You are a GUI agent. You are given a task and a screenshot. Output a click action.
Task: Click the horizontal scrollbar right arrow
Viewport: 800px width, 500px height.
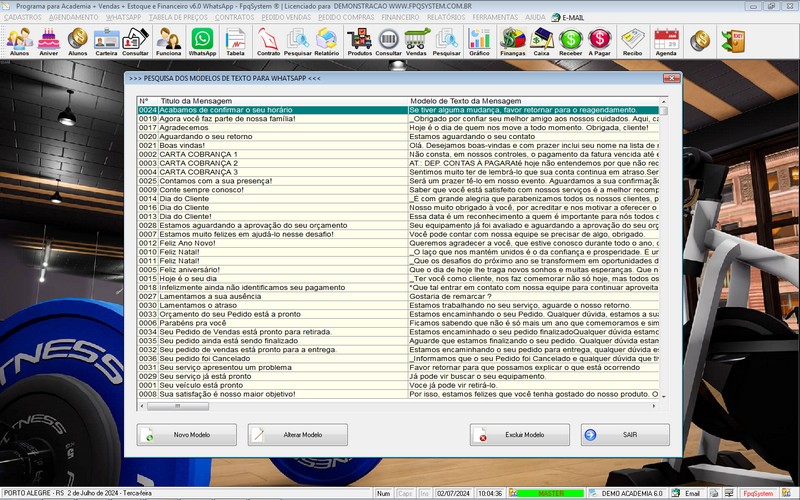tap(654, 406)
